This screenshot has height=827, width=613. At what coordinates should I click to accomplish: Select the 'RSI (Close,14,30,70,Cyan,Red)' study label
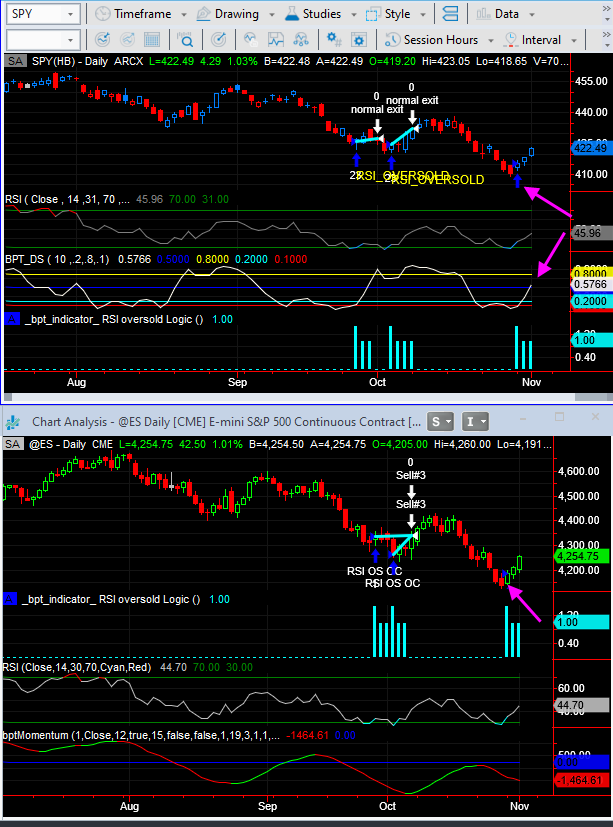(x=77, y=667)
